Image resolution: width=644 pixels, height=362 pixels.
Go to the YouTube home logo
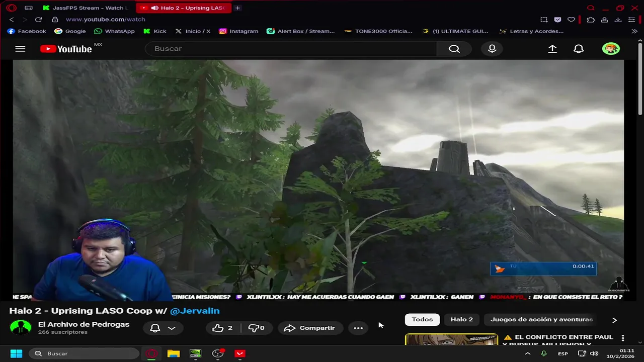pos(66,49)
